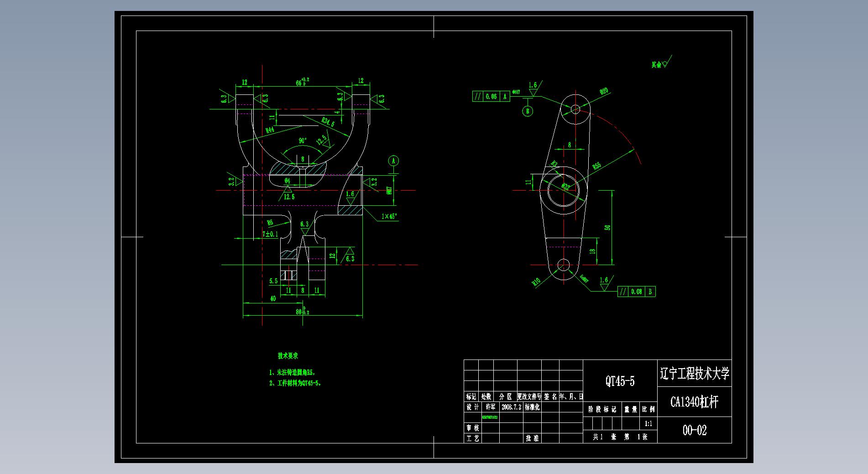
Task: Select the 50 vertical dimension
Action: point(607,227)
